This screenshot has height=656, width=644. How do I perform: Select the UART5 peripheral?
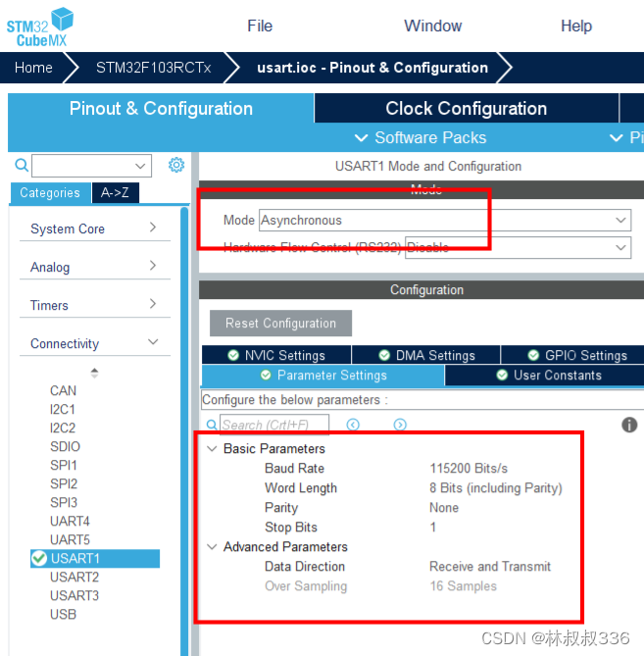pyautogui.click(x=70, y=539)
